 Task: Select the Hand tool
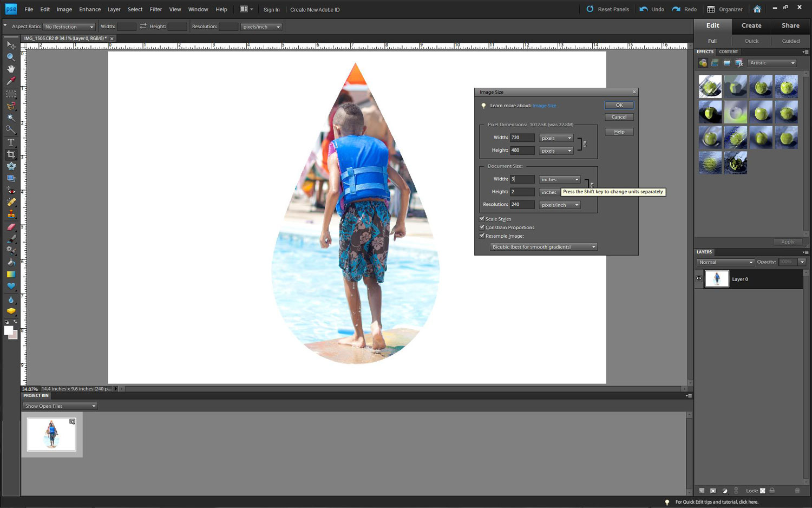pos(10,68)
